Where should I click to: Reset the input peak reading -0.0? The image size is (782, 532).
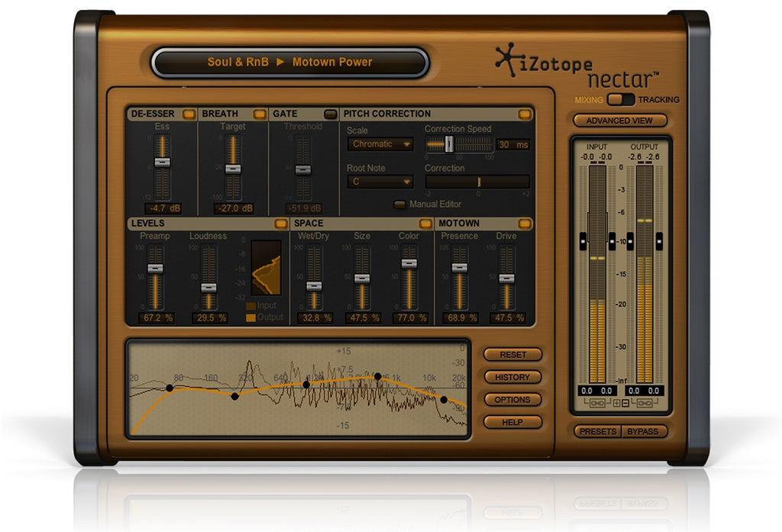[596, 157]
